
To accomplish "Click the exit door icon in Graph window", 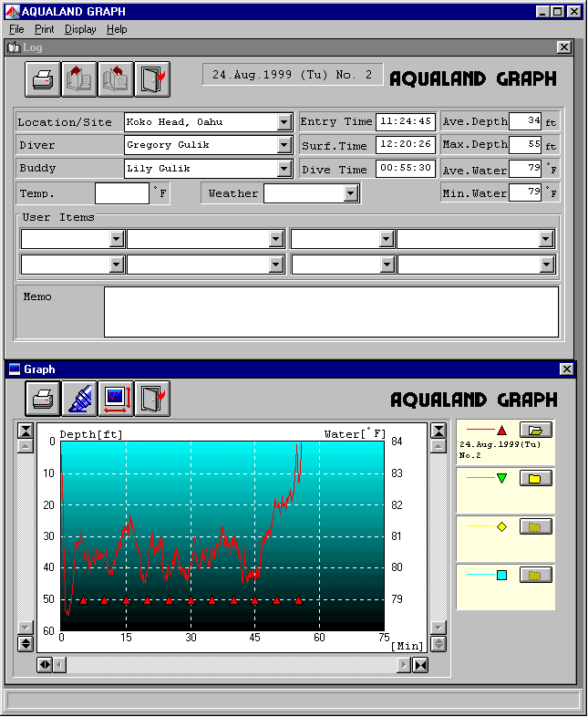I will [x=152, y=399].
